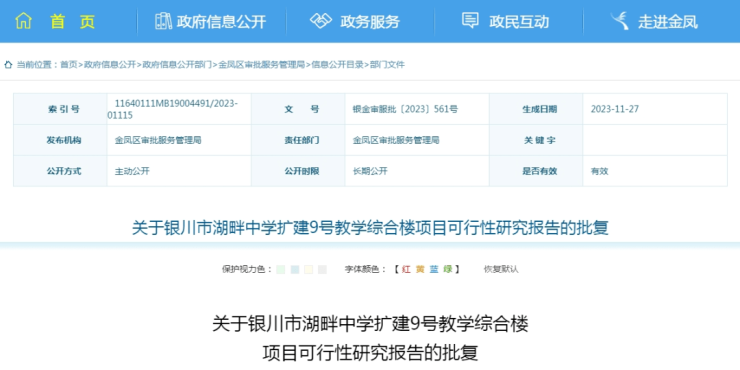Click the 公开时限 label cell

click(x=298, y=171)
